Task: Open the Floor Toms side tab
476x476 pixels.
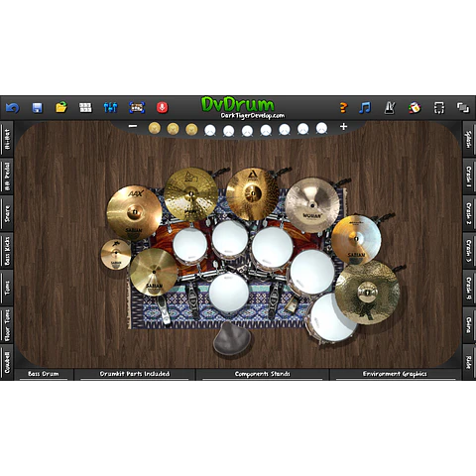Action: 7,325
